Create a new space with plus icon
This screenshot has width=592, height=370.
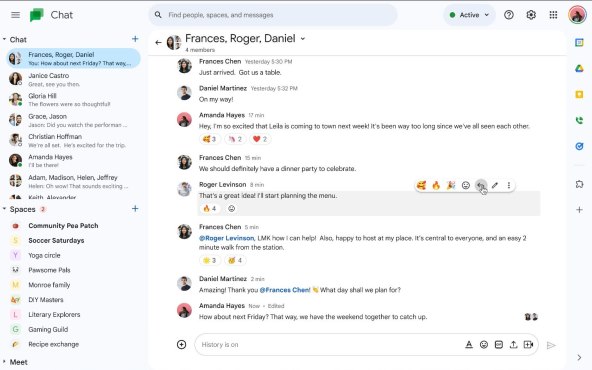coord(135,209)
